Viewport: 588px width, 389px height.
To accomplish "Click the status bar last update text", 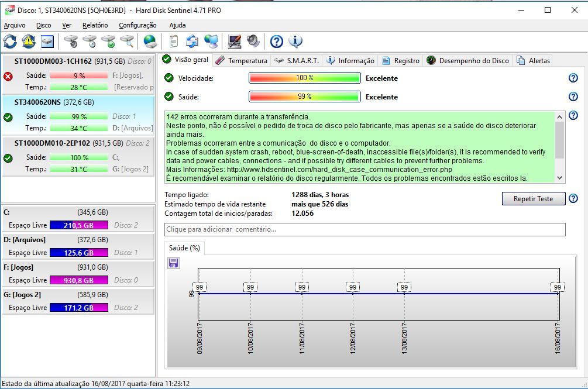I will click(x=95, y=384).
